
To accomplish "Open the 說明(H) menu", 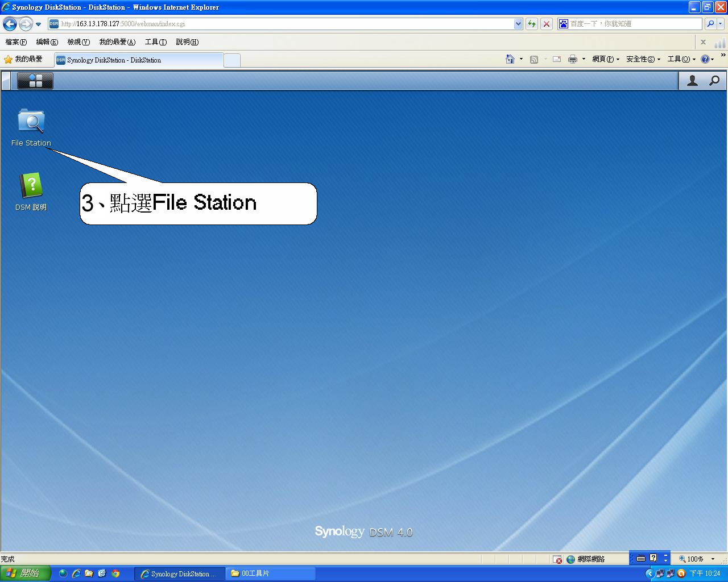I will coord(187,42).
